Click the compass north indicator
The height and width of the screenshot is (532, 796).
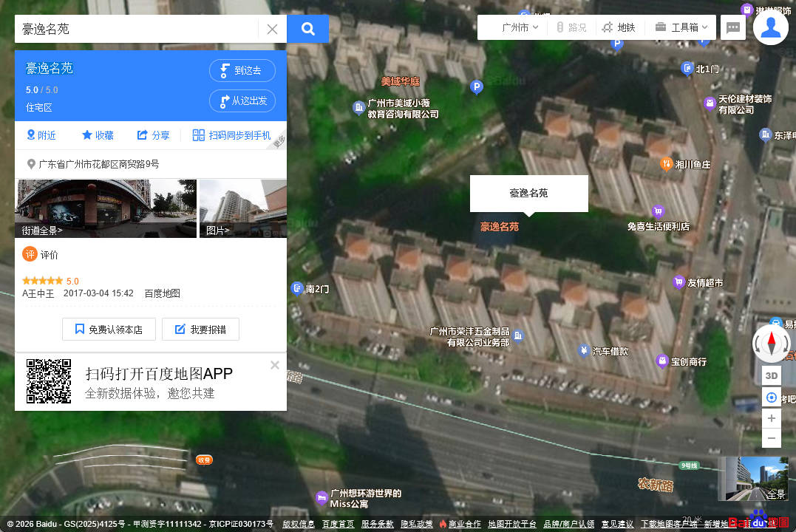point(771,344)
